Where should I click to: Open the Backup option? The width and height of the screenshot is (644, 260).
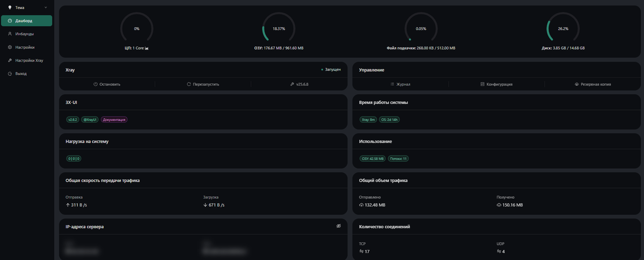tap(592, 84)
